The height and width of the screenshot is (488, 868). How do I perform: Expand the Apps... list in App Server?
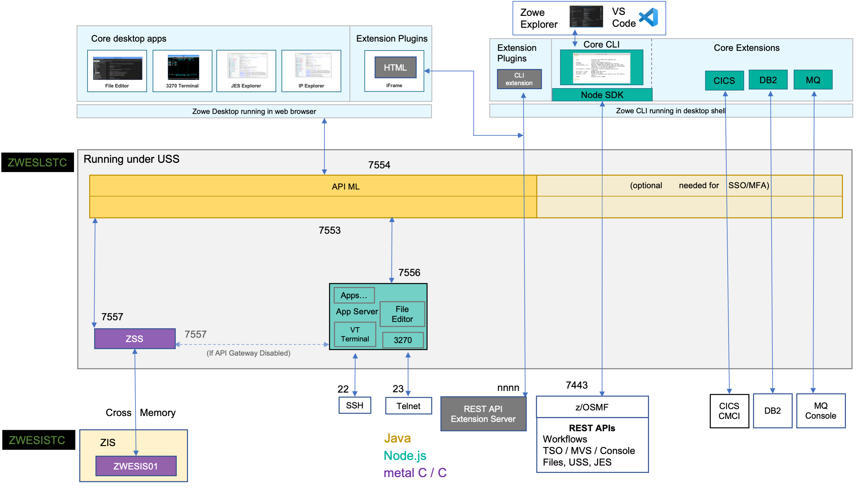click(x=354, y=295)
